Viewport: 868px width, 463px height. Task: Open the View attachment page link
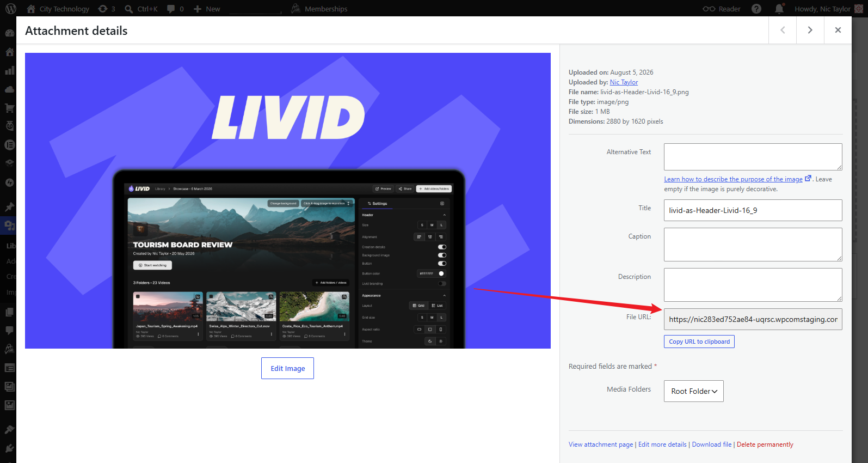click(601, 444)
